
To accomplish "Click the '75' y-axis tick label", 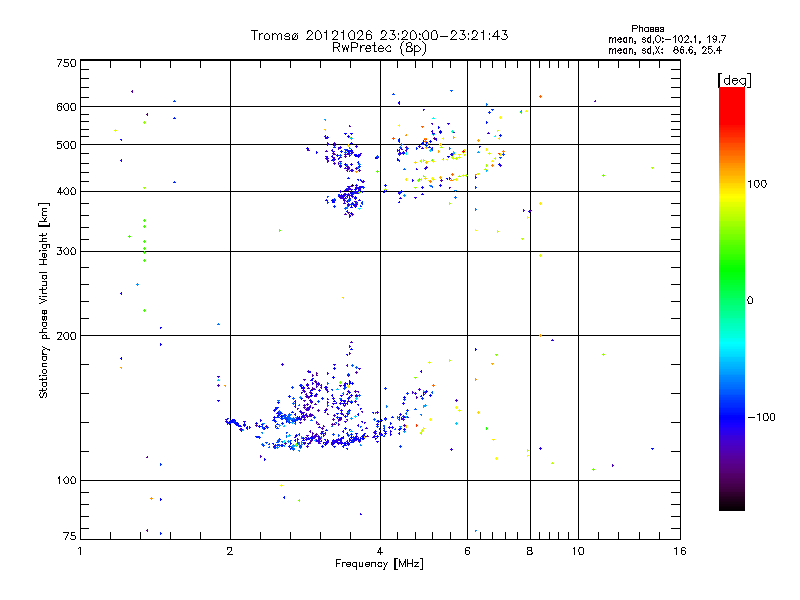I will coord(70,536).
